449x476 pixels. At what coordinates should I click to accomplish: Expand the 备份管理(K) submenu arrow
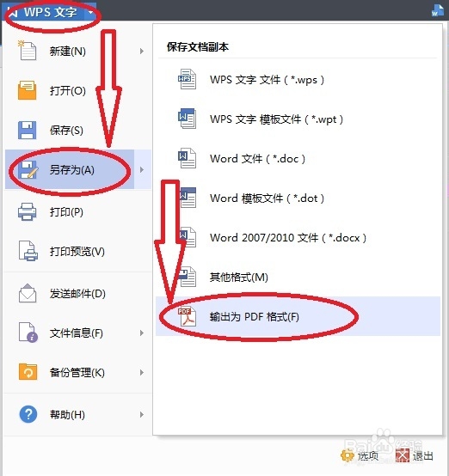142,373
